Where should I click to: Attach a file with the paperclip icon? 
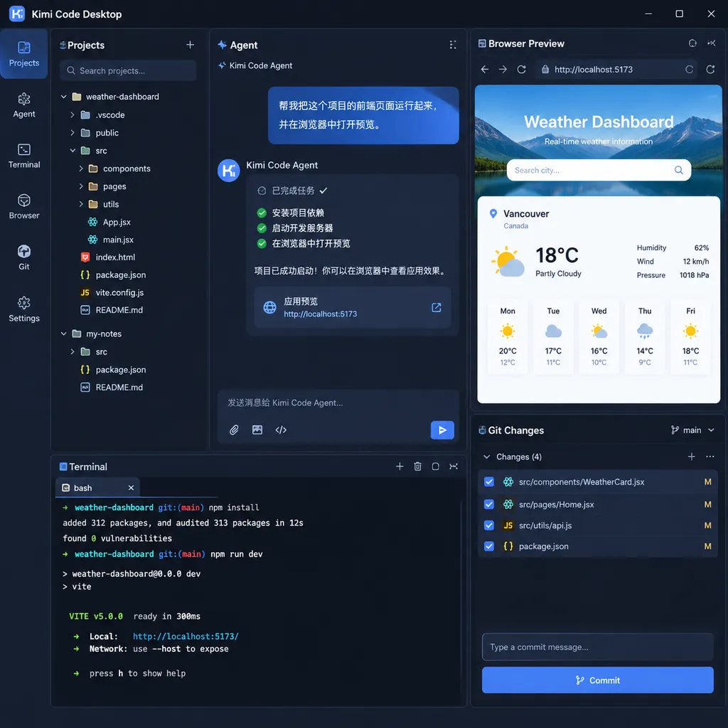[234, 430]
